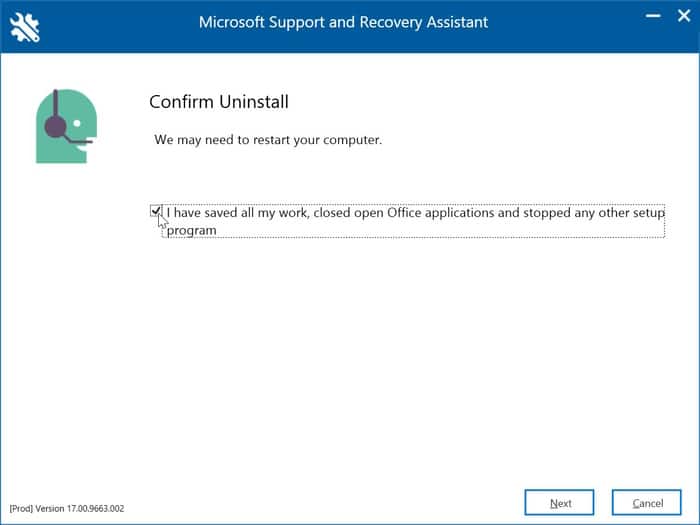Screen dimensions: 700x525
Task: Click the Cancel button
Action: tap(646, 503)
